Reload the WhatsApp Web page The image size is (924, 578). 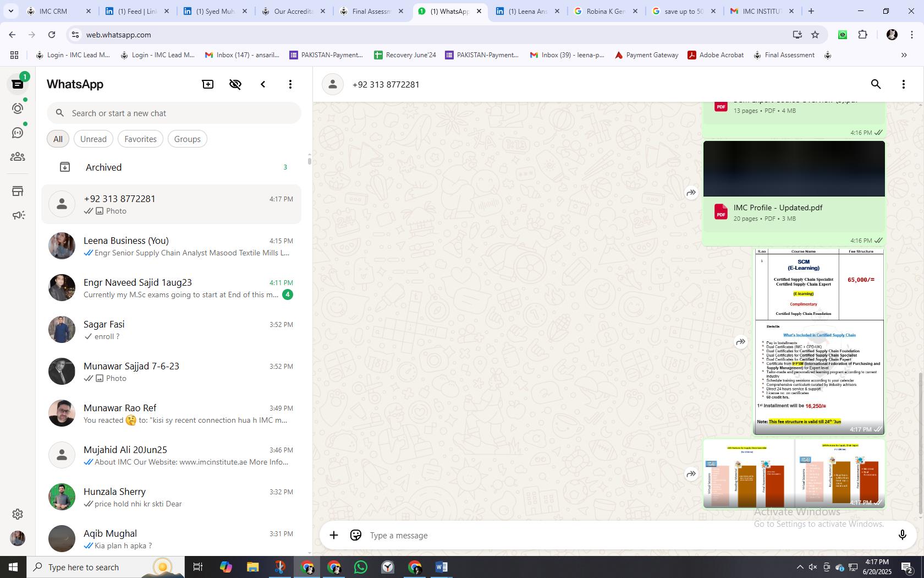pos(52,35)
